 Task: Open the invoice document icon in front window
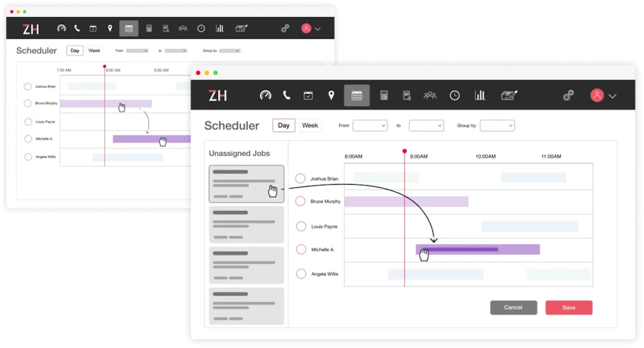coord(407,96)
